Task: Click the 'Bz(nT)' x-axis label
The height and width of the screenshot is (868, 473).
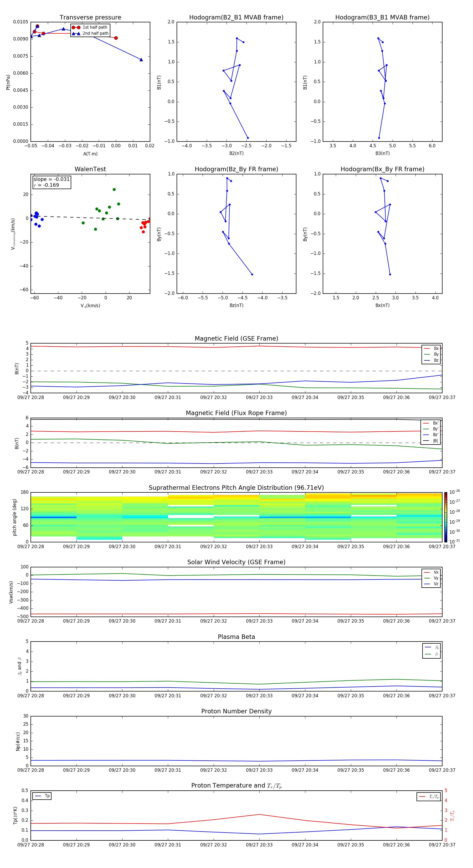Action: (x=236, y=305)
